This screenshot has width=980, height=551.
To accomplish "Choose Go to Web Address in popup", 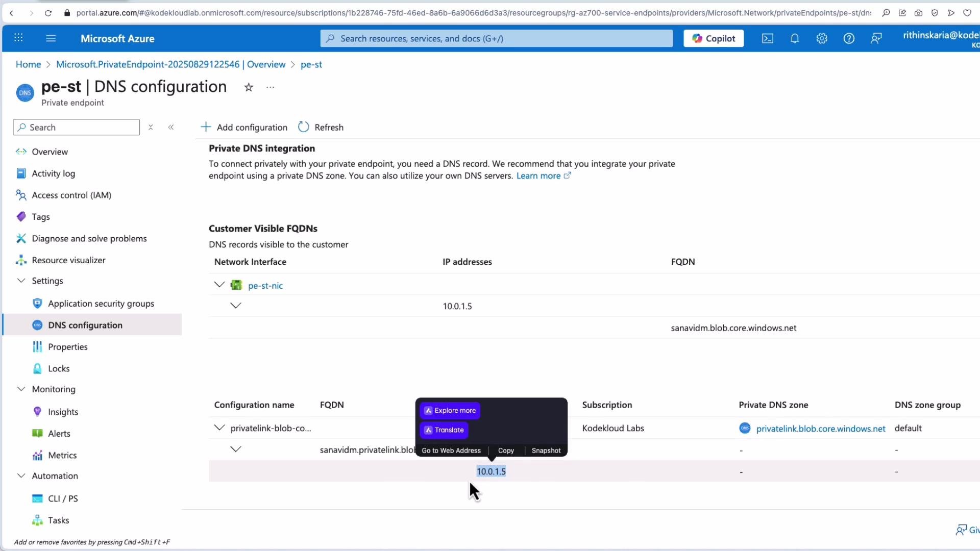I will pyautogui.click(x=451, y=450).
